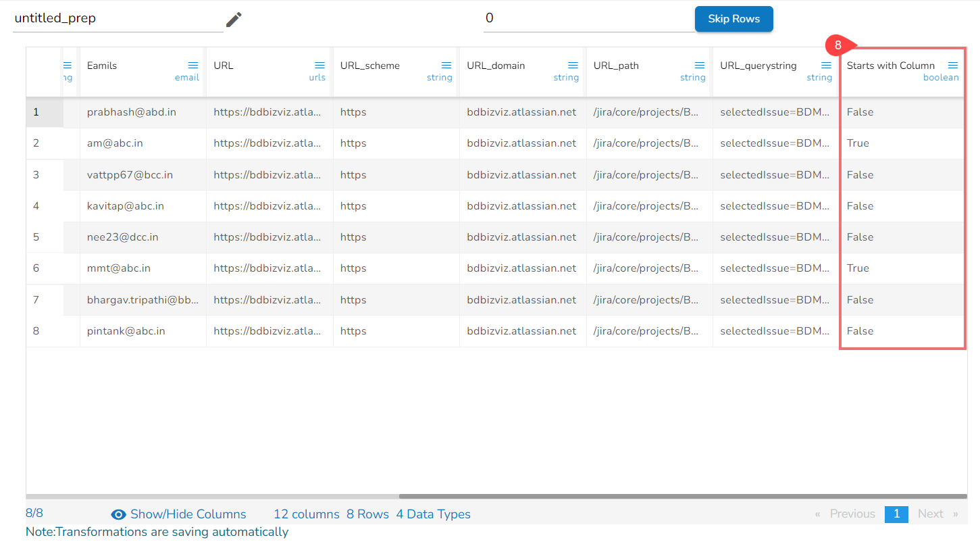The width and height of the screenshot is (980, 544).
Task: Go to page 1 in pagination
Action: click(896, 514)
